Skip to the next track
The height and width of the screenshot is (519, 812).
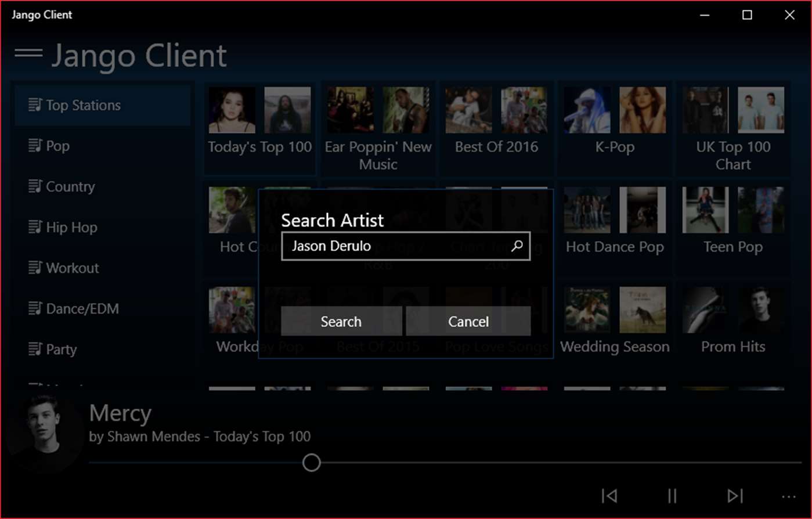click(x=735, y=496)
